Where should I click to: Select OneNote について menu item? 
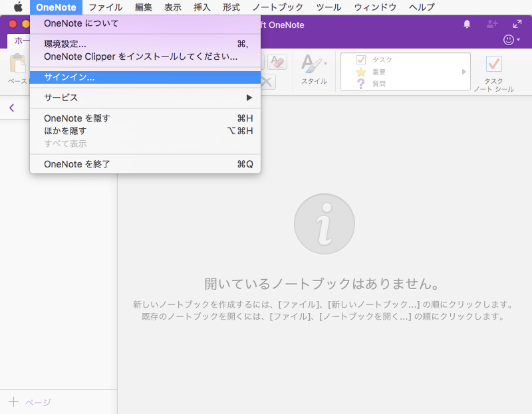coord(145,23)
